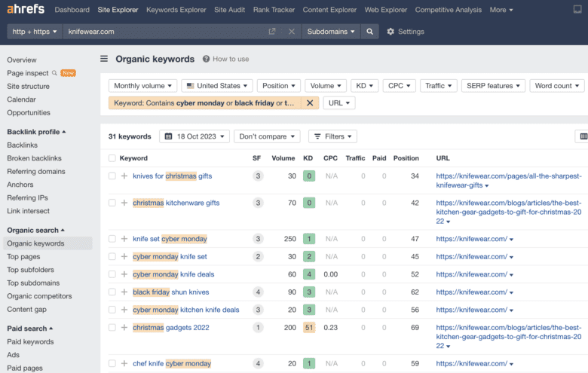Open the notifications icon in top right corner
Viewport: 588px width, 373px height.
577,9
